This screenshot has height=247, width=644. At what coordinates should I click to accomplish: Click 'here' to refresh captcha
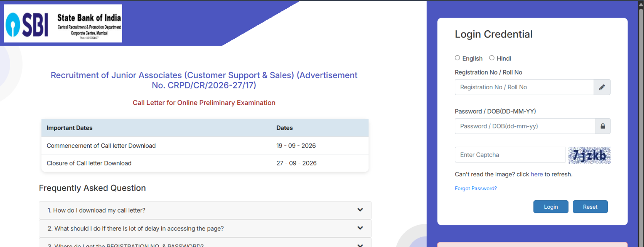pos(537,174)
